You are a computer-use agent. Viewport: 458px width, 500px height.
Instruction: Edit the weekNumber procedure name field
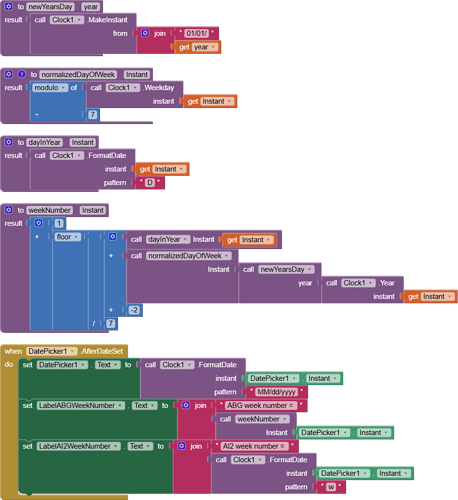[49, 210]
